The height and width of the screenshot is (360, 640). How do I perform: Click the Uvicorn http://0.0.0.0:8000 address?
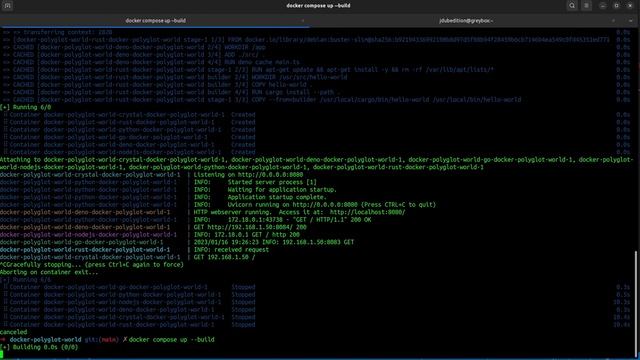pyautogui.click(x=325, y=205)
